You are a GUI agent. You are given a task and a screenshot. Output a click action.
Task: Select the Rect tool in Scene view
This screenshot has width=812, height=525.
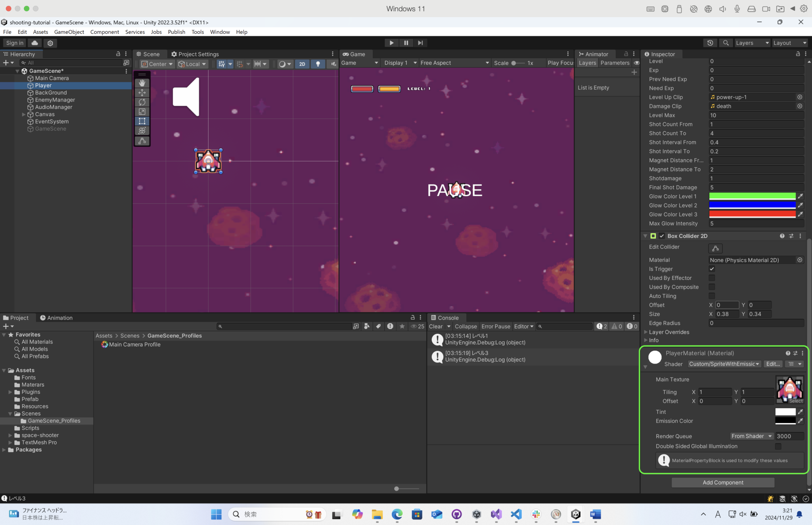142,121
